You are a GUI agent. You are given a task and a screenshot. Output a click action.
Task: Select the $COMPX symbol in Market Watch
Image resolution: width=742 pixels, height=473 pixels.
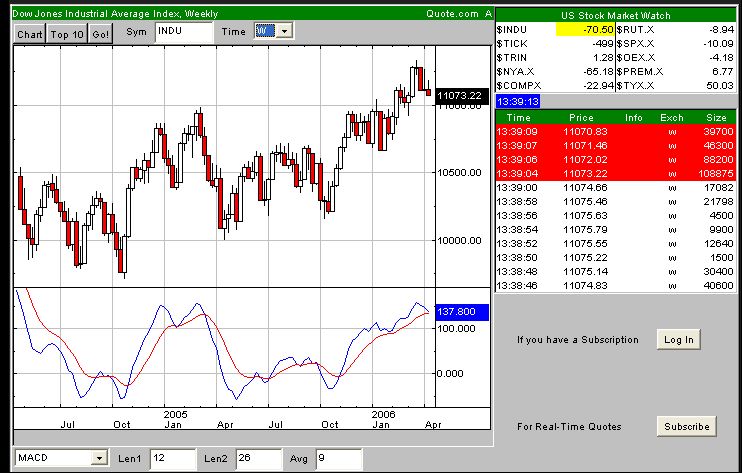pyautogui.click(x=518, y=86)
